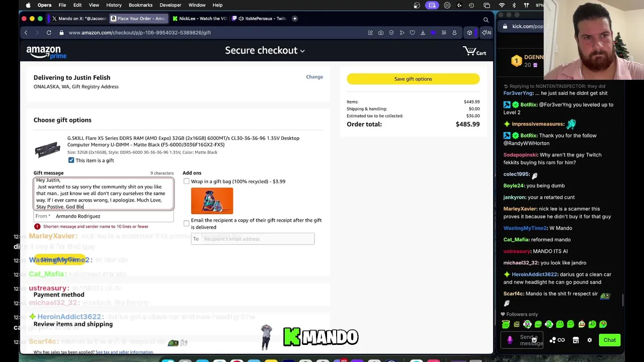Open the emote picker smiley in chat box
The height and width of the screenshot is (362, 644).
coord(534,340)
